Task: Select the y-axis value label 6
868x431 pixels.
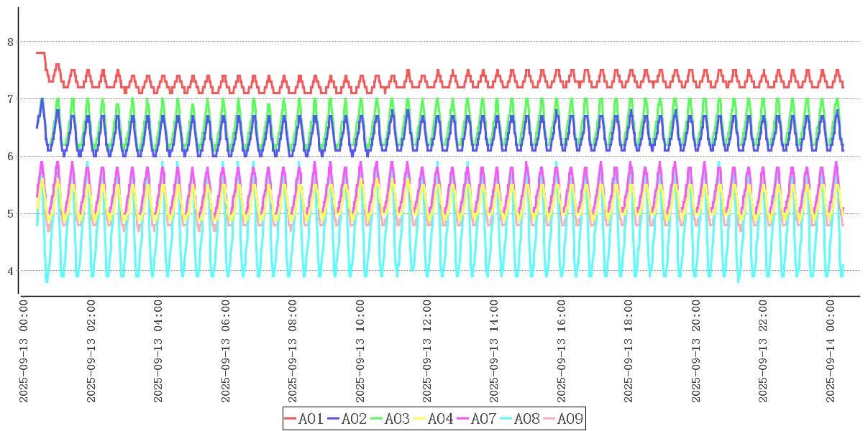Action: click(10, 157)
